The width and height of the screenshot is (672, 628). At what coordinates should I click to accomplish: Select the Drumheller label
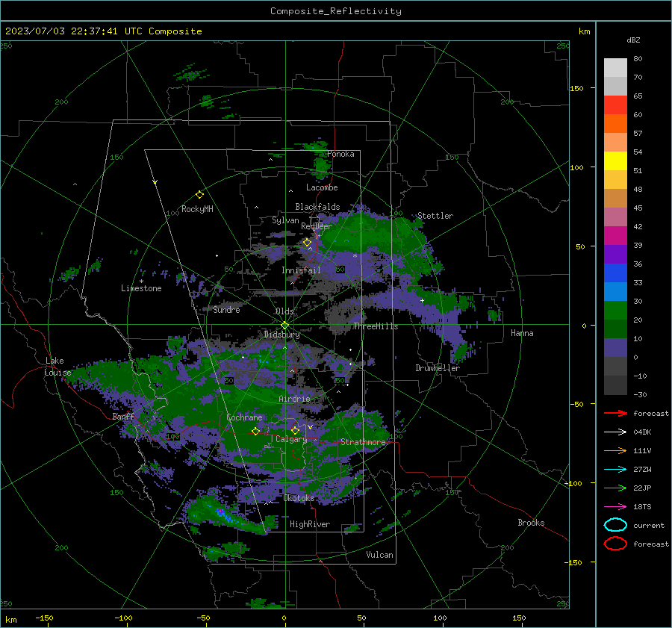pos(437,368)
